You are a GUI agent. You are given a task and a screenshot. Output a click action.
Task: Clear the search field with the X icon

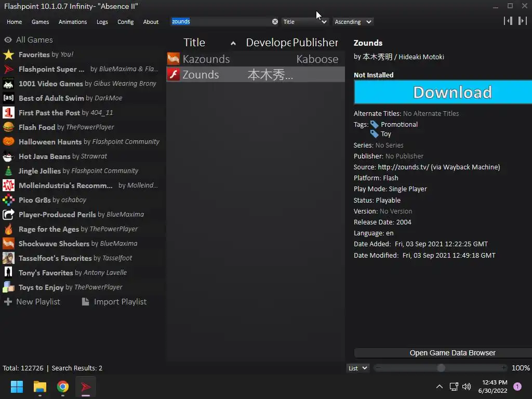[x=275, y=22]
